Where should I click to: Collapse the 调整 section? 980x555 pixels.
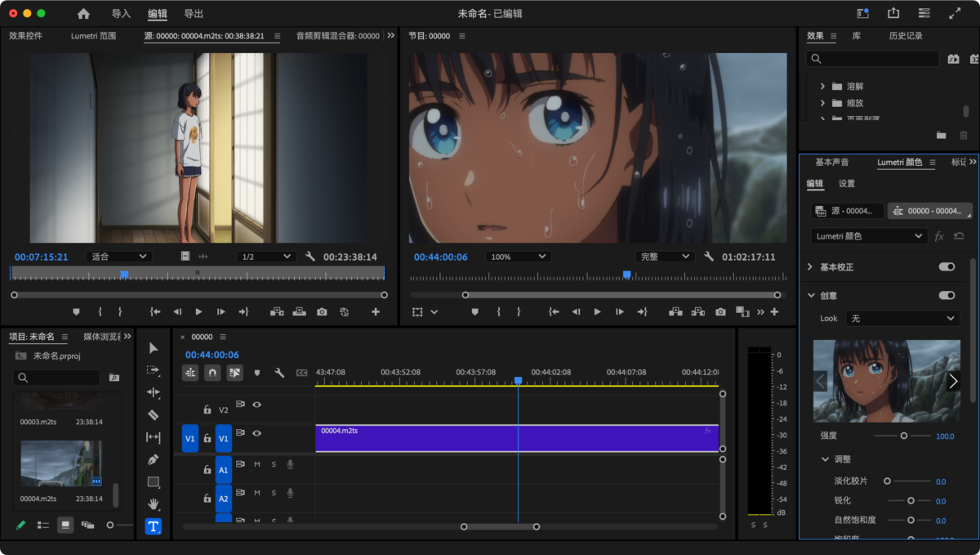tap(825, 459)
